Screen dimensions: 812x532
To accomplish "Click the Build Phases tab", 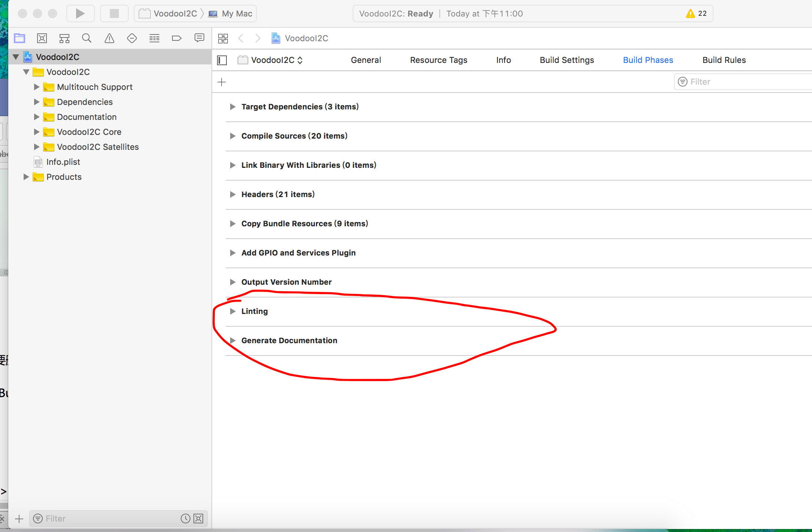I will pos(647,59).
